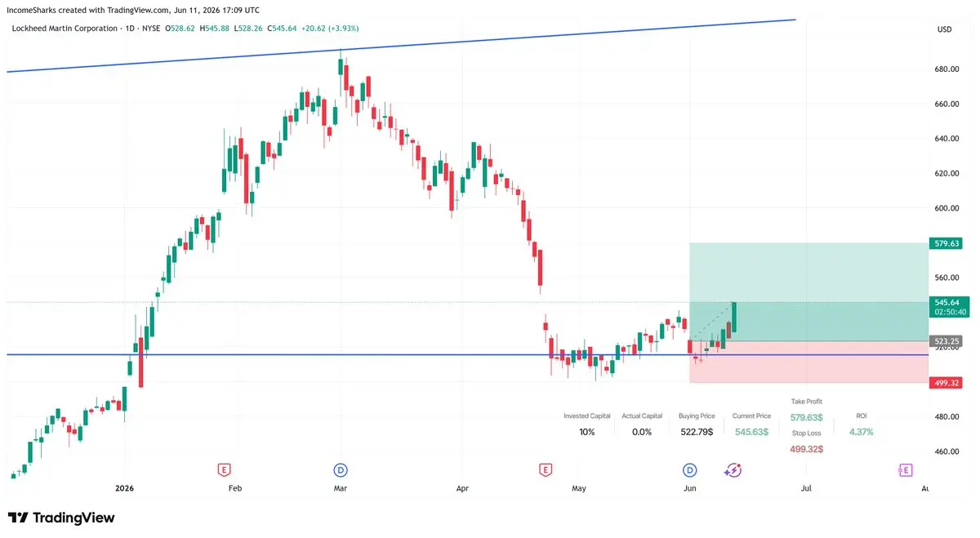Click the 545.63$ current price value

click(751, 432)
